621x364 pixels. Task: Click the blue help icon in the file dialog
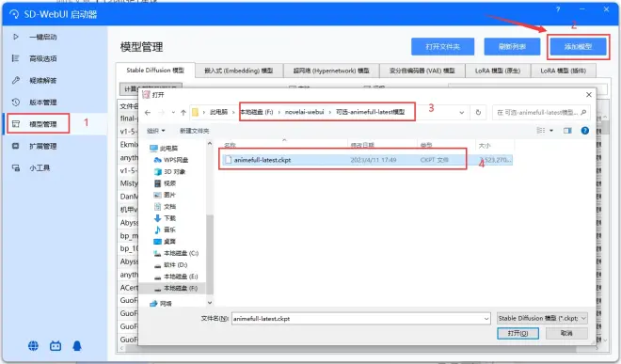(585, 131)
